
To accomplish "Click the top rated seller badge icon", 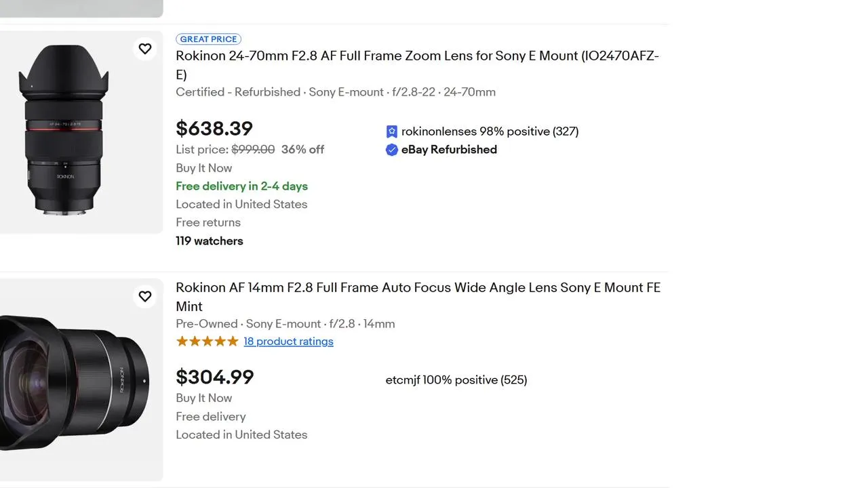I will tap(391, 131).
